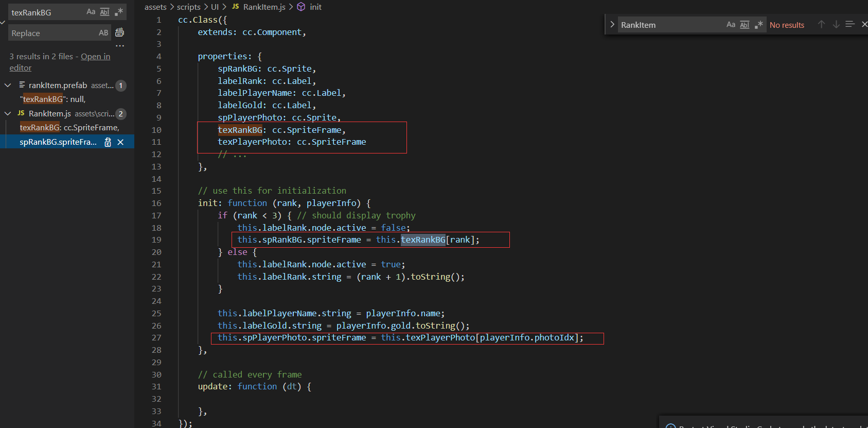Focus the texRankBG search input
Viewport: 868px width, 428px height.
(46, 12)
